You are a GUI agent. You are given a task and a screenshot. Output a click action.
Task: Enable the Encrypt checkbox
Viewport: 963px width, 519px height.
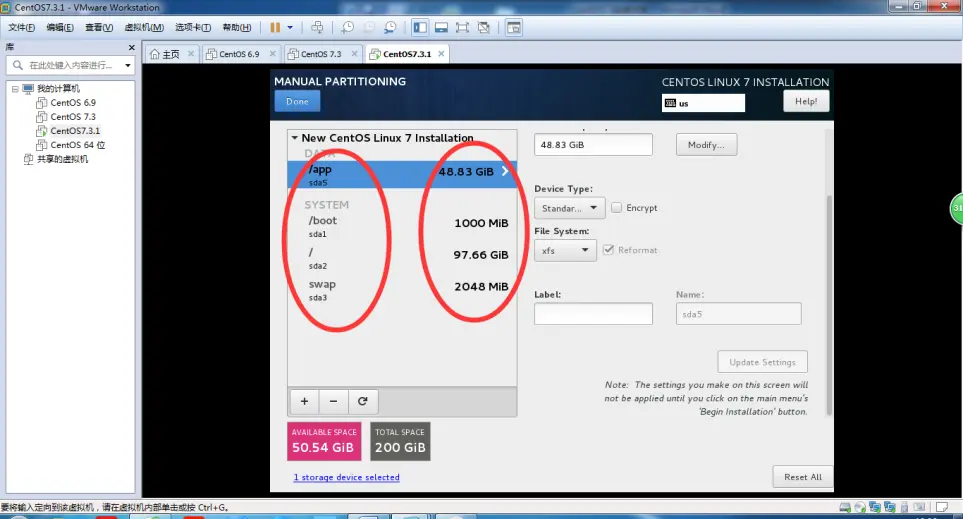pos(617,208)
